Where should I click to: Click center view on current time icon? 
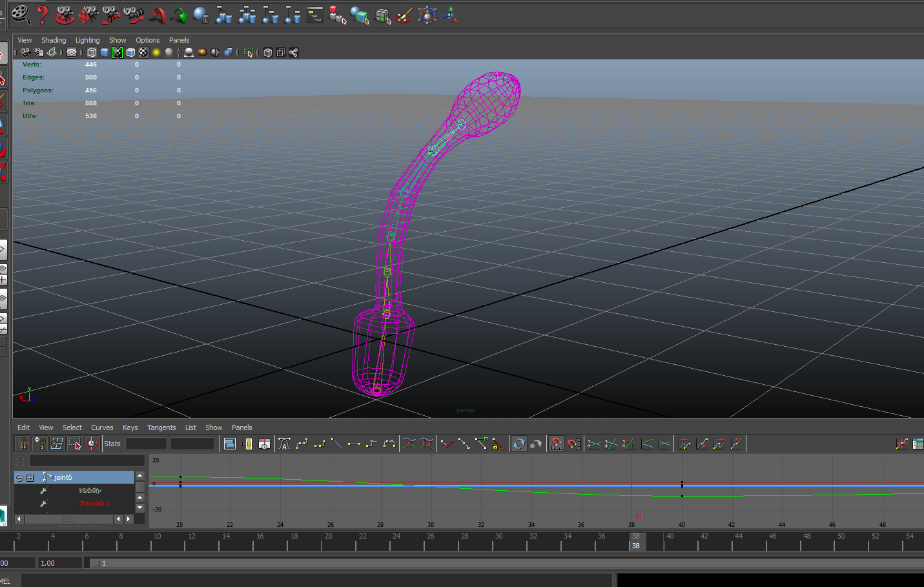(x=264, y=444)
